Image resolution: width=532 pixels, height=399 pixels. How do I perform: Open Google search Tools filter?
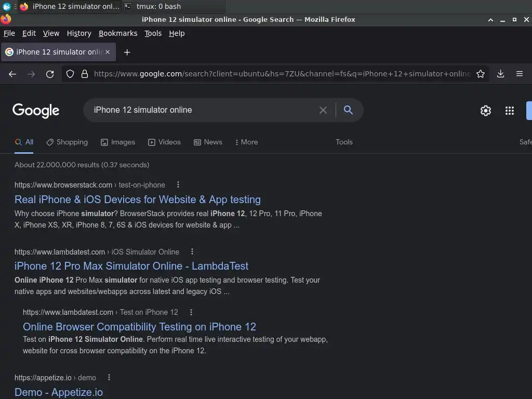tap(344, 142)
